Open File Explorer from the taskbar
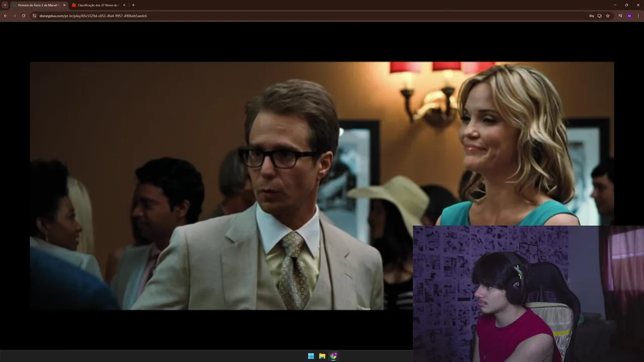 point(322,356)
